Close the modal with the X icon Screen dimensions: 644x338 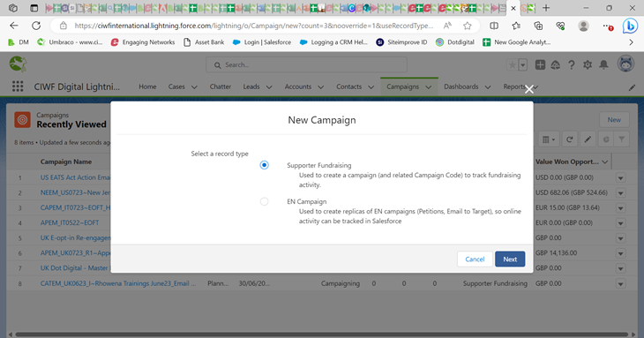(529, 89)
